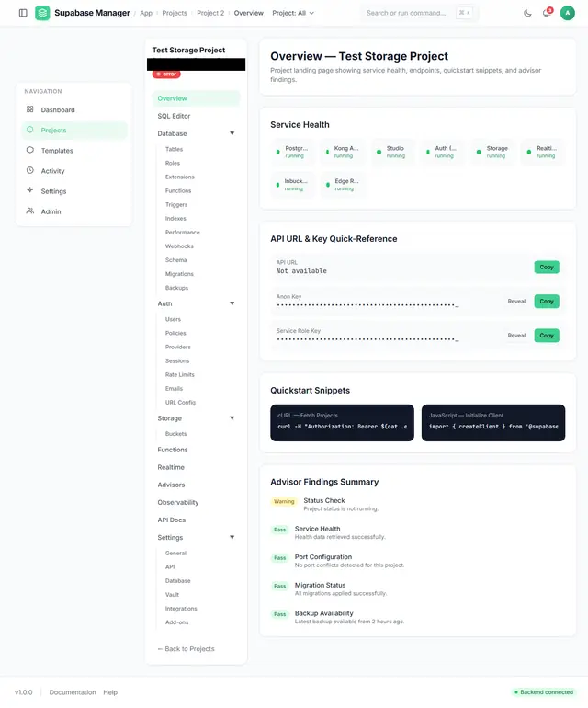Open the Providers auth page
Screen dimensions: 588x708
point(178,348)
